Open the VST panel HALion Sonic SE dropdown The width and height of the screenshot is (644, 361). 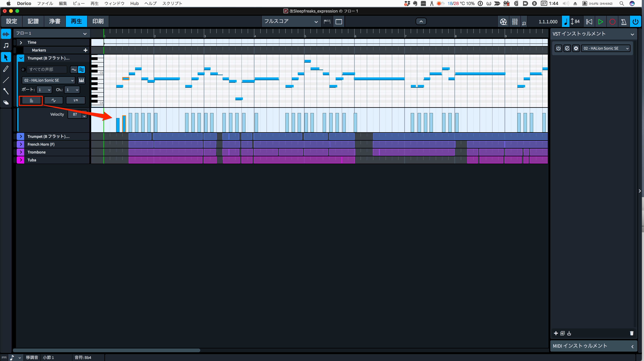click(x=606, y=48)
